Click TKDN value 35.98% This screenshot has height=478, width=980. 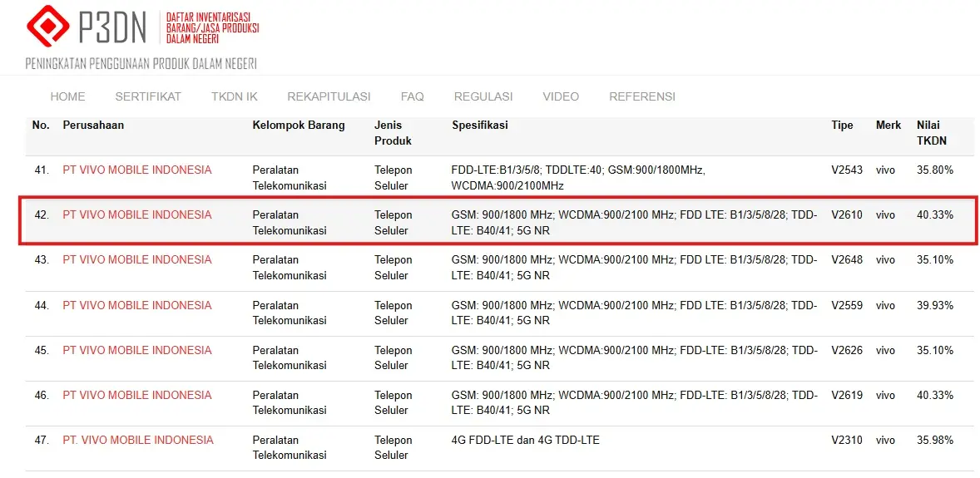tap(935, 441)
